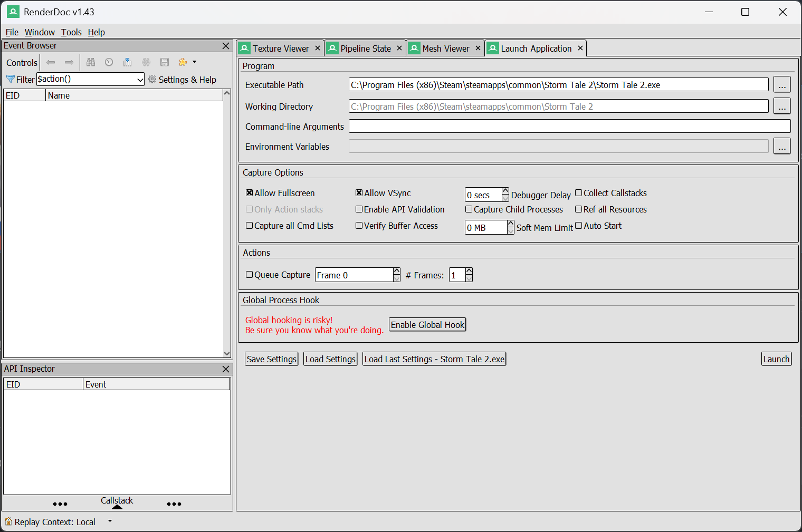Image resolution: width=802 pixels, height=532 pixels.
Task: Click the left arrow previous event icon
Action: coord(51,62)
